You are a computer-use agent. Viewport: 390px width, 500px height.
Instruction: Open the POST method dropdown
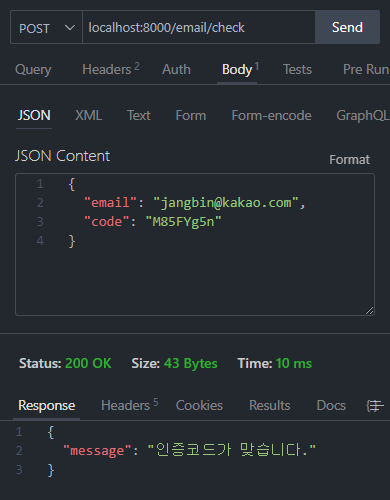pyautogui.click(x=46, y=27)
